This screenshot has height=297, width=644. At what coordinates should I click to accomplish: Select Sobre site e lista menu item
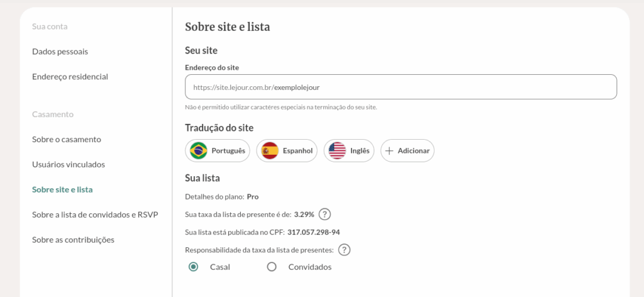pyautogui.click(x=62, y=189)
